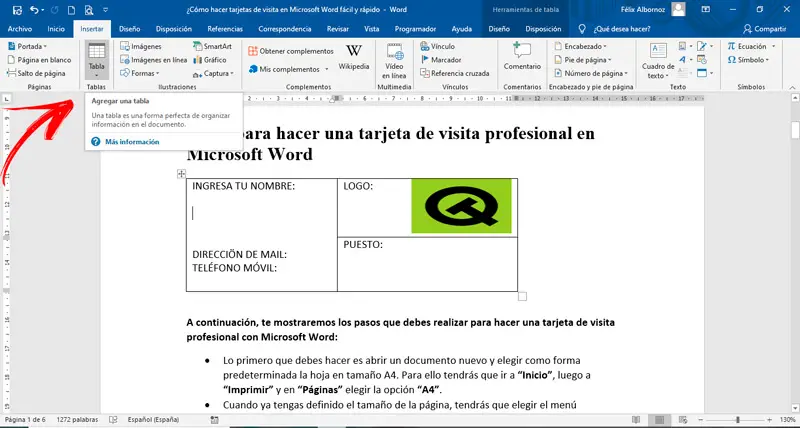Switch to the Inicio tab
Screen dimensions: 800x428
pyautogui.click(x=56, y=29)
